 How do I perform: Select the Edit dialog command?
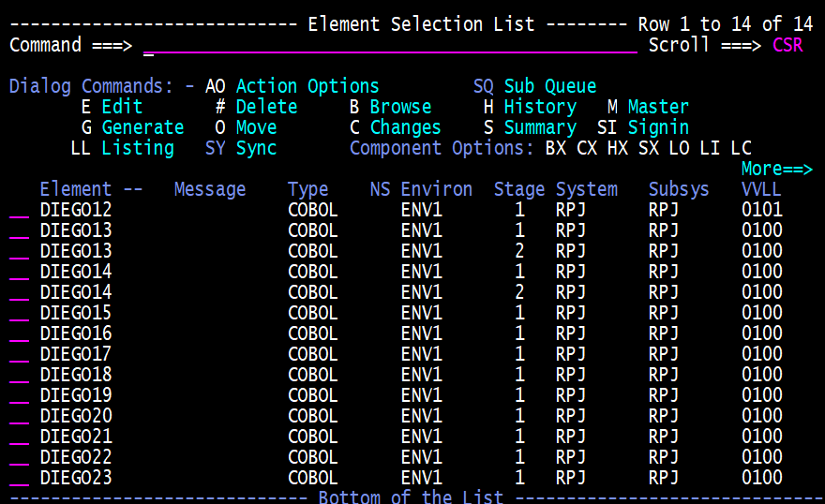(x=122, y=107)
